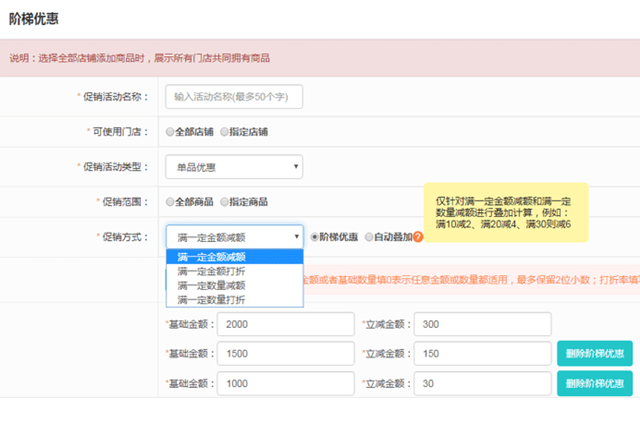
Task: Pick the 指定商品 radio option
Action: tap(225, 202)
